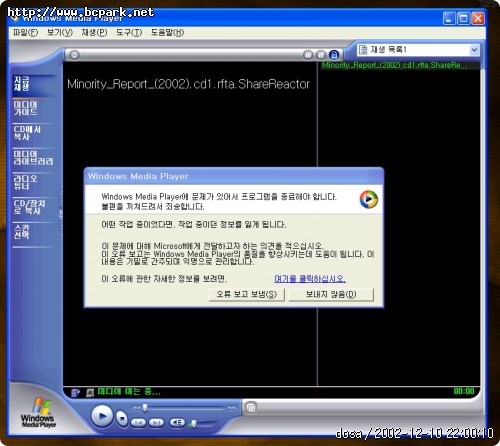
Task: Open the 라디오 튜너 tab
Action: pos(33,182)
